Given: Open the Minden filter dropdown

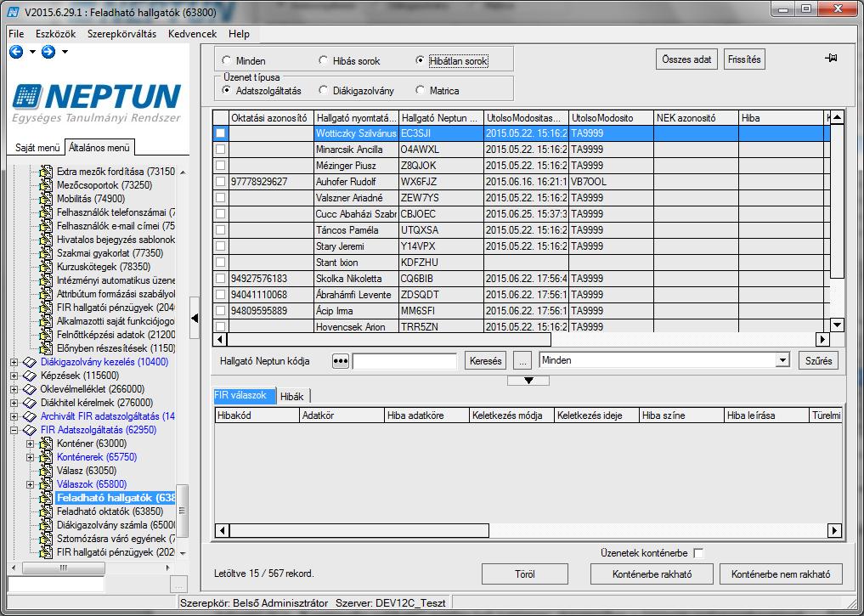Looking at the screenshot, I should (x=782, y=360).
